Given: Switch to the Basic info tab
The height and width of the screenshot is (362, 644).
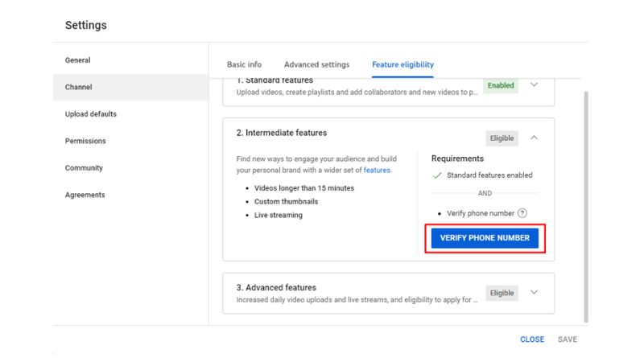Looking at the screenshot, I should tap(244, 64).
